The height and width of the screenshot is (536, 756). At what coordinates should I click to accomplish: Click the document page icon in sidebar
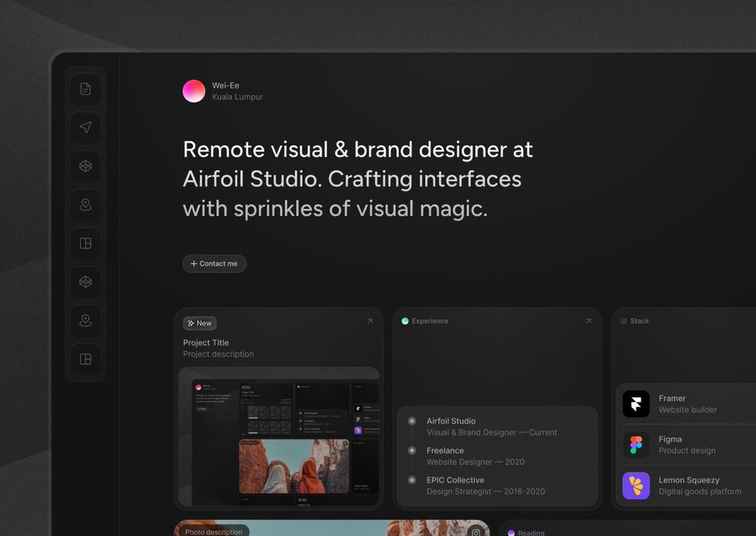85,89
